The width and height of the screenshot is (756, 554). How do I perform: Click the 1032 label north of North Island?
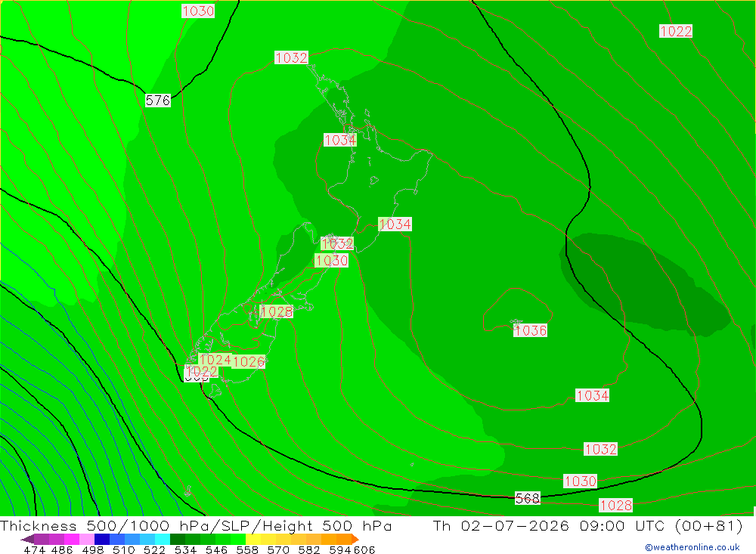(291, 57)
